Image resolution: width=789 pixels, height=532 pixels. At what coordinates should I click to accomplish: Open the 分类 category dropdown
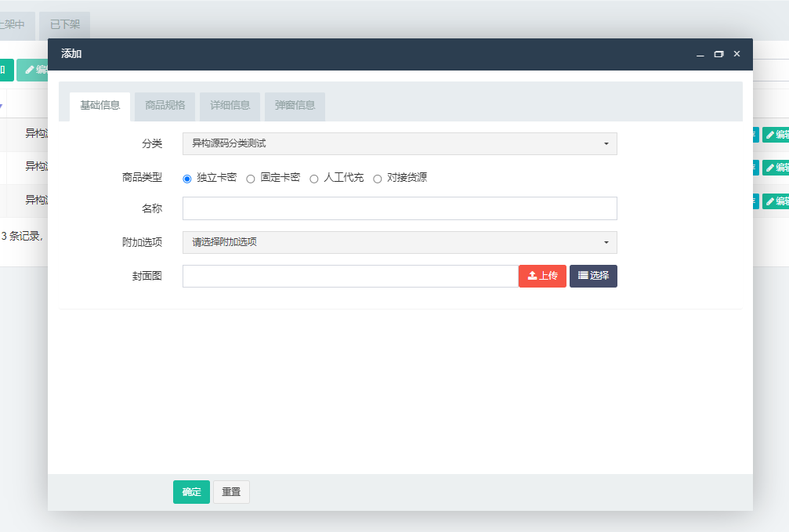[x=400, y=143]
